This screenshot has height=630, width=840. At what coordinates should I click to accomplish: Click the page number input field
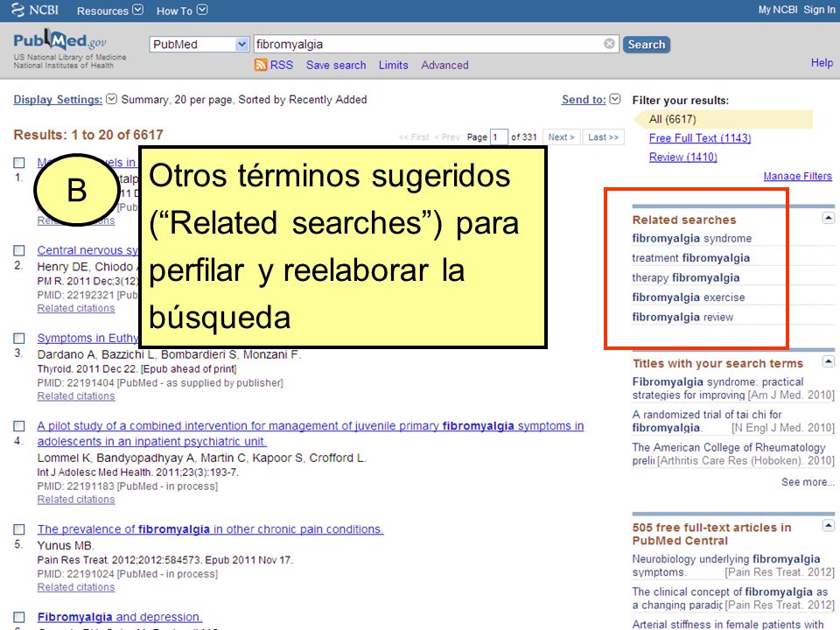point(498,137)
